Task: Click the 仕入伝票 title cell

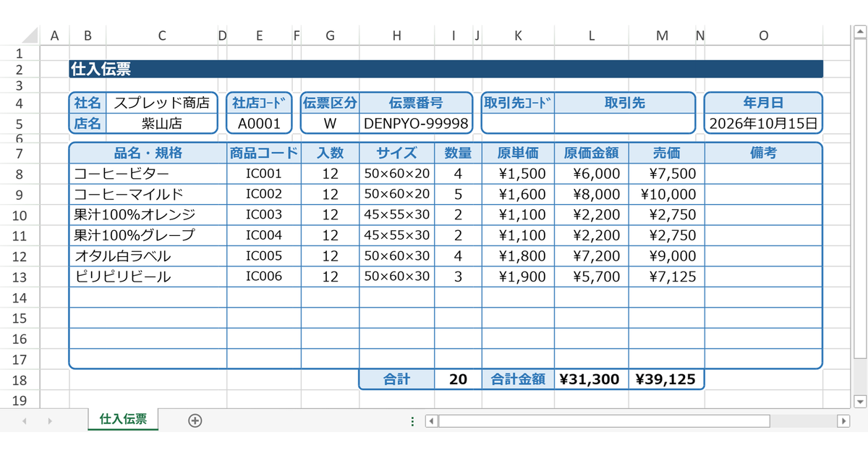Action: click(x=446, y=69)
